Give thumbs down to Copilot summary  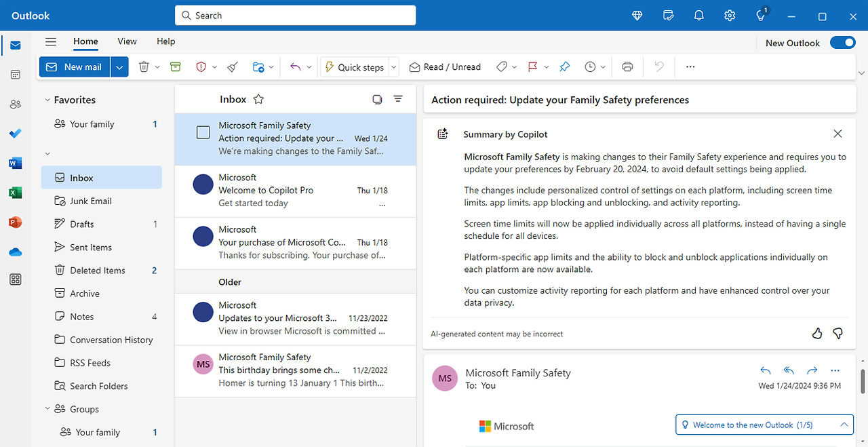[837, 333]
